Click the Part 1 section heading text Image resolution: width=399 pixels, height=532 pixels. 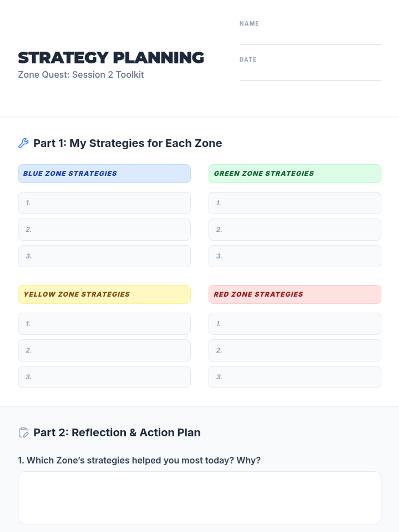point(128,143)
